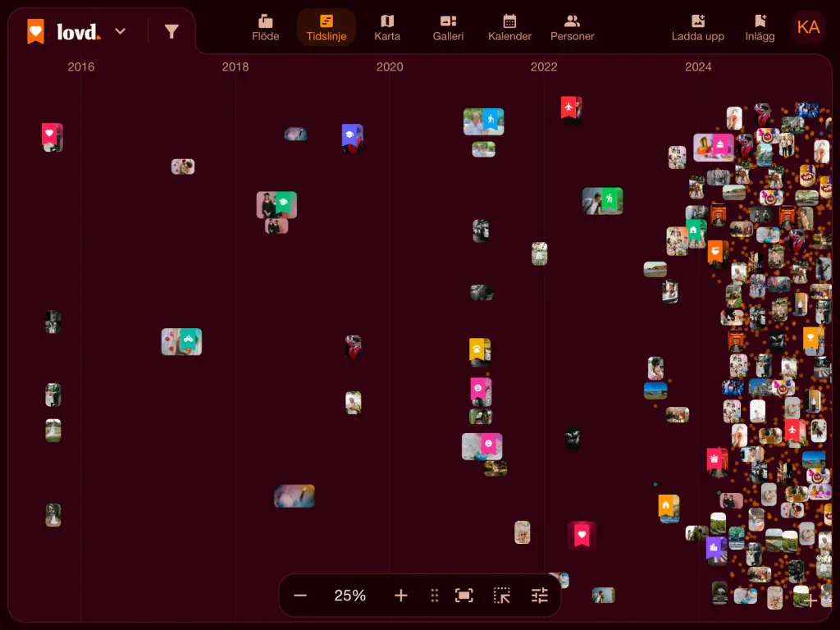Go to the Galleri tab

coord(449,28)
